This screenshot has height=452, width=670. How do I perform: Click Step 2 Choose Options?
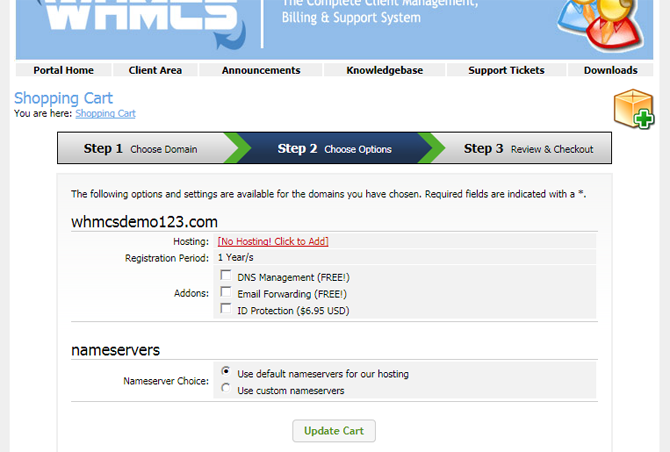[335, 149]
